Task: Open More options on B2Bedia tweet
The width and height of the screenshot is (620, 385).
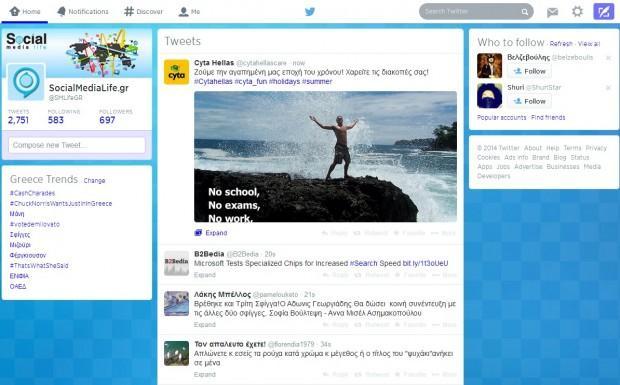Action: [444, 275]
